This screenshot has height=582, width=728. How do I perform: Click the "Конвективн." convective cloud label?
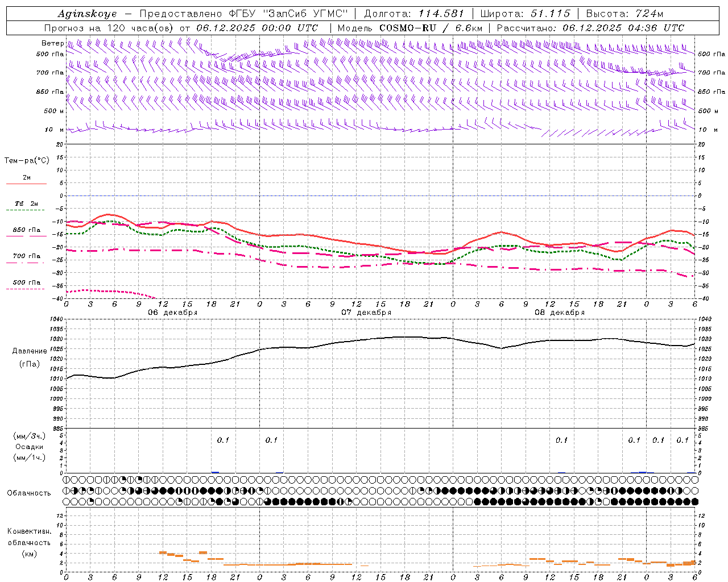click(29, 531)
